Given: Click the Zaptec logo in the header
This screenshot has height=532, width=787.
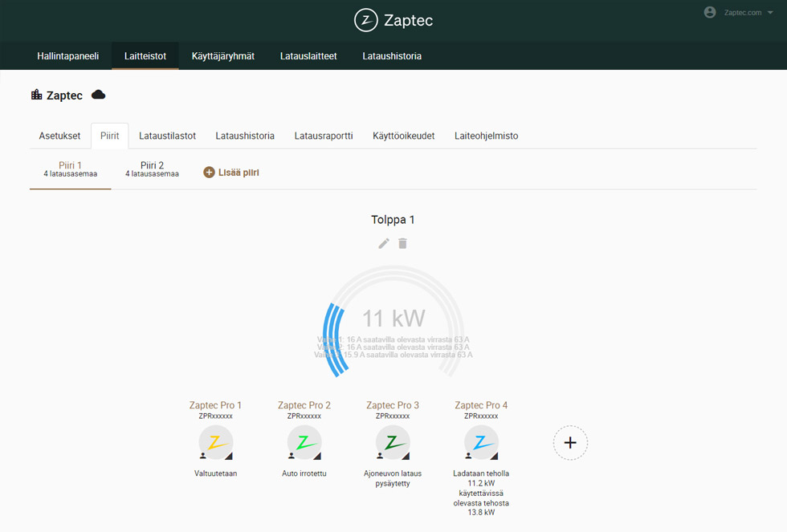Looking at the screenshot, I should click(x=393, y=21).
